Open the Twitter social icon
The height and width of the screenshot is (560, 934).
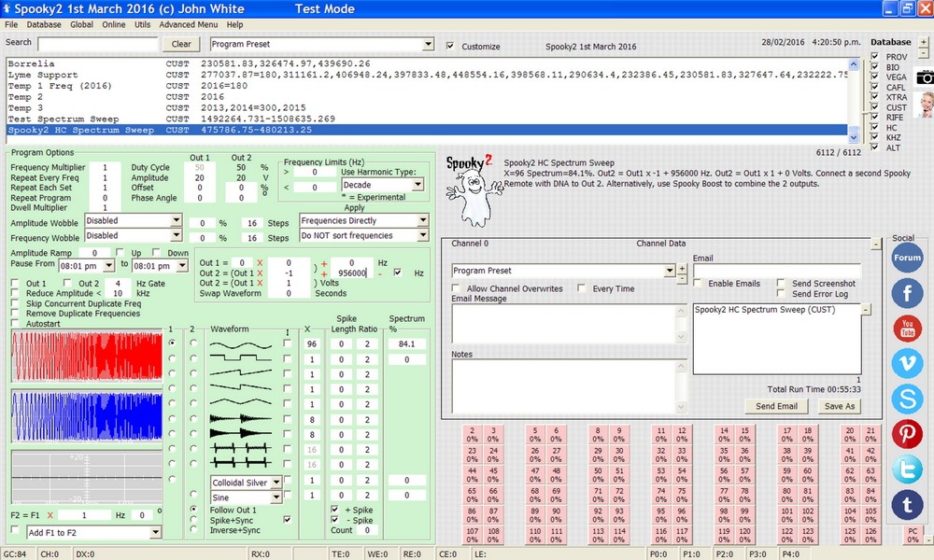pos(907,469)
